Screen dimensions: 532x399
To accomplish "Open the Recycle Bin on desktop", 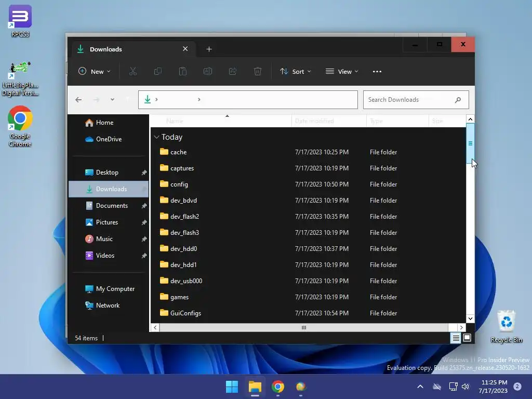I will [x=507, y=327].
